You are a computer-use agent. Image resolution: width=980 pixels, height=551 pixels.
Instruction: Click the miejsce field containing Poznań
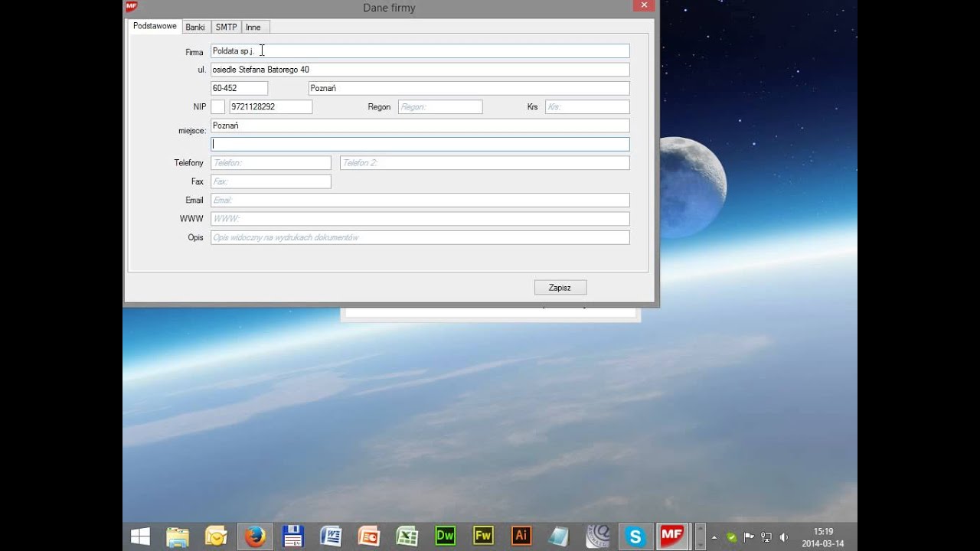pyautogui.click(x=420, y=126)
